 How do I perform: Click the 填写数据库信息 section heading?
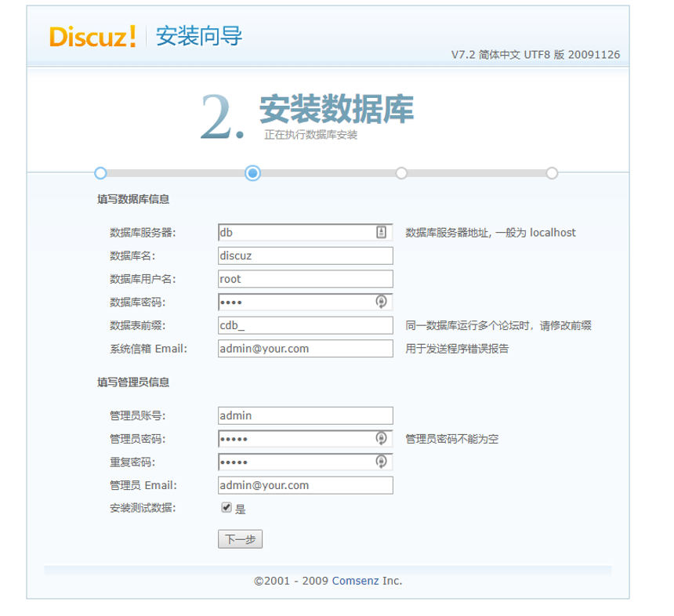[x=133, y=199]
